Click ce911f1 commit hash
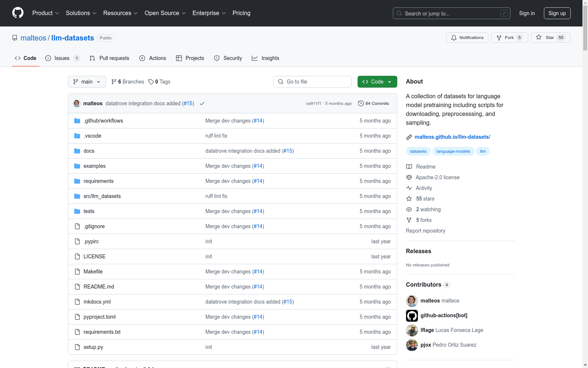This screenshot has height=368, width=588. (x=313, y=103)
